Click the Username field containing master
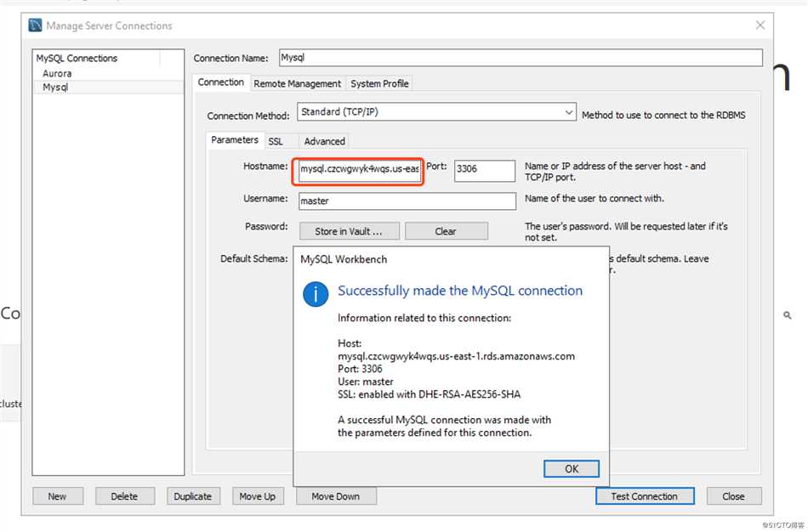This screenshot has width=808, height=532. point(407,201)
